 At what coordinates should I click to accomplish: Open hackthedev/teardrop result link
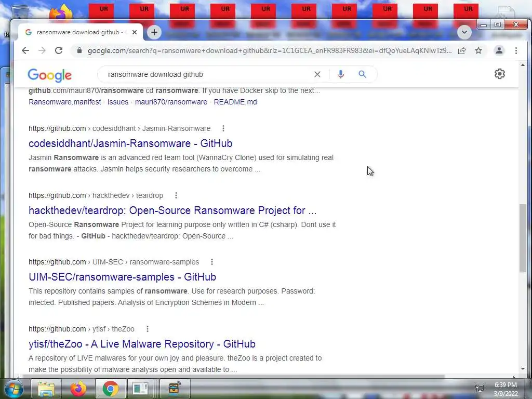pos(172,210)
